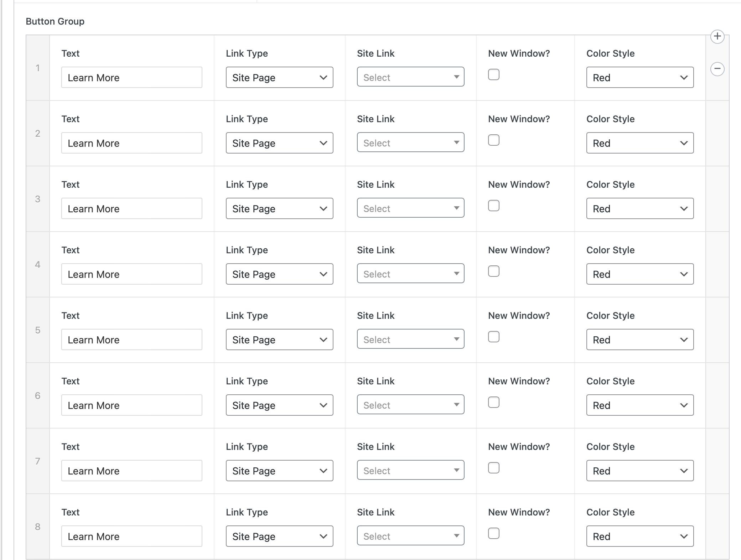Open Site Link select in row 4
The image size is (741, 560).
coord(410,273)
